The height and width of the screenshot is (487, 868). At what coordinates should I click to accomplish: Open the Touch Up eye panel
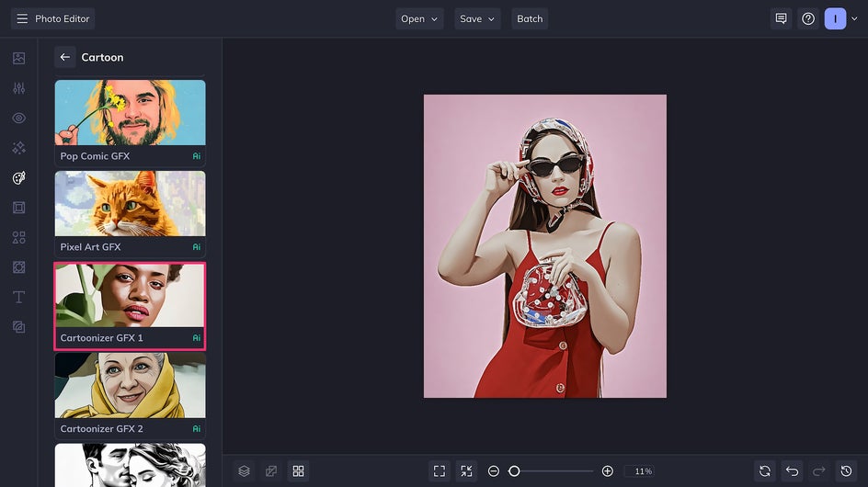click(x=18, y=118)
